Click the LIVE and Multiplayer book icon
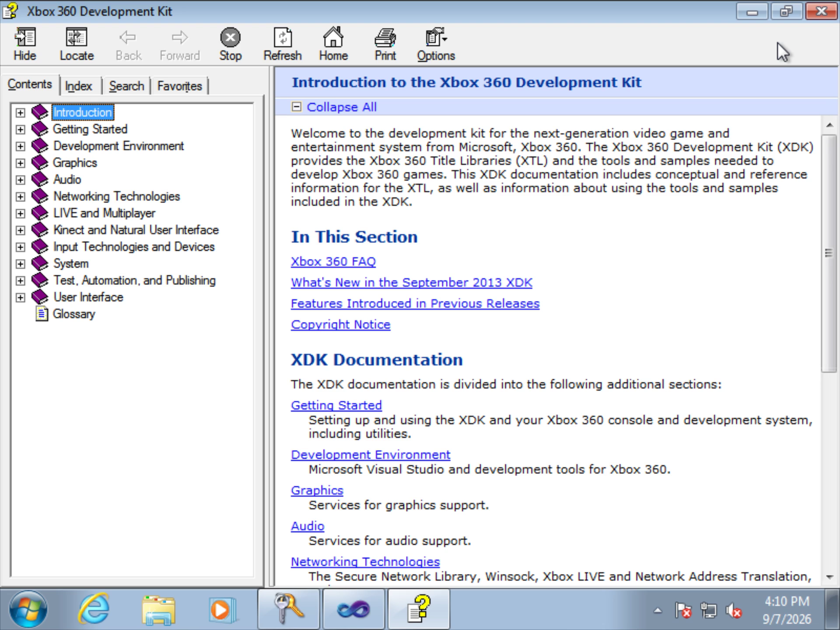840x630 pixels. pyautogui.click(x=40, y=213)
